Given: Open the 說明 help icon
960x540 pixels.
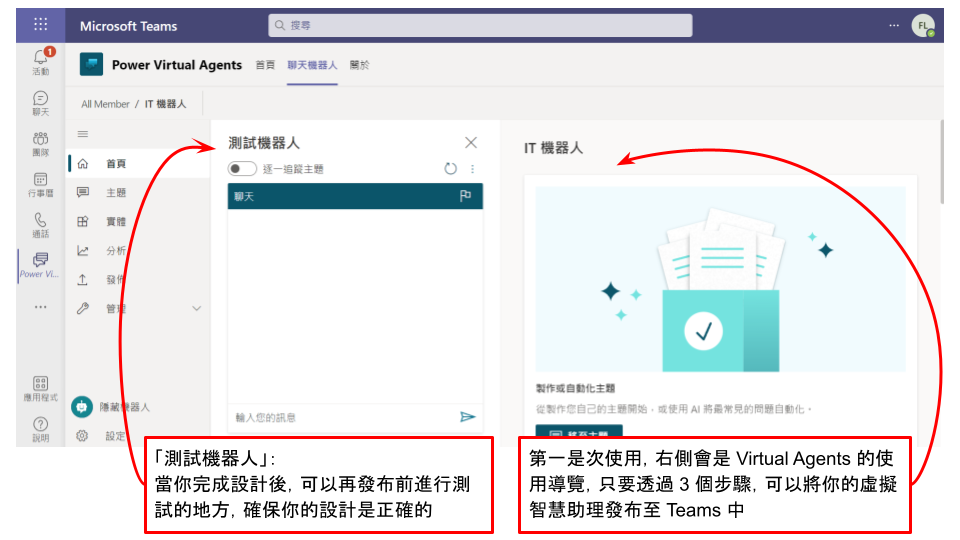Looking at the screenshot, I should 40,429.
